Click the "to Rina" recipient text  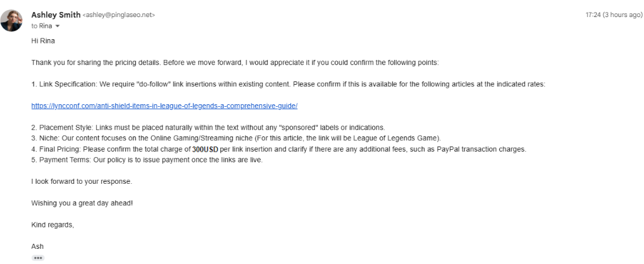pos(42,27)
